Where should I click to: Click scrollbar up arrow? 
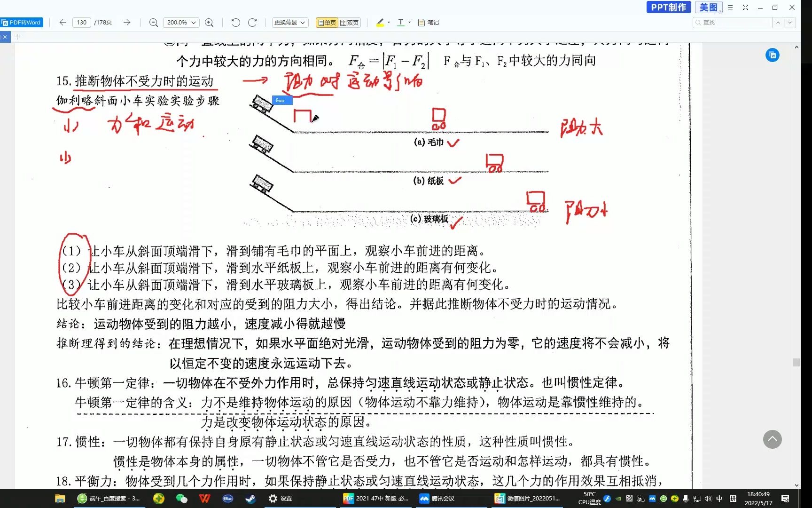pyautogui.click(x=796, y=47)
